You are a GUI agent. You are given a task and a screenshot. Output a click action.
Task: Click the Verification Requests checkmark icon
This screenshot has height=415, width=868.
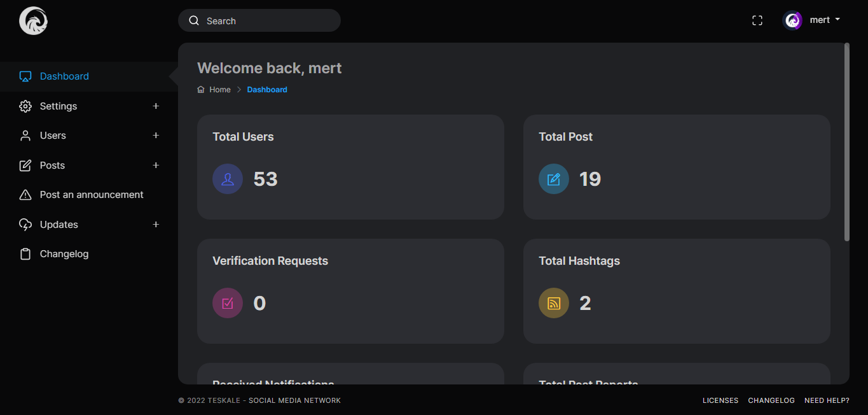click(228, 303)
